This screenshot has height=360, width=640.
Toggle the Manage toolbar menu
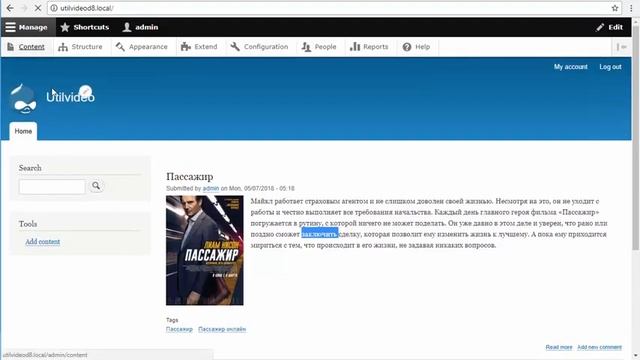pyautogui.click(x=27, y=27)
